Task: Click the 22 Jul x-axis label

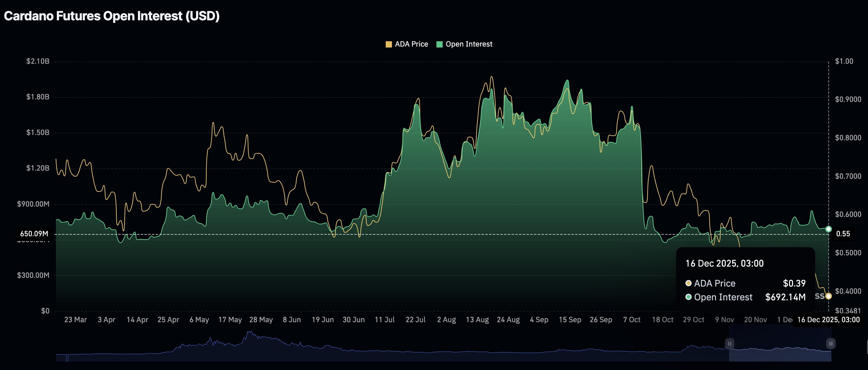Action: pos(415,319)
